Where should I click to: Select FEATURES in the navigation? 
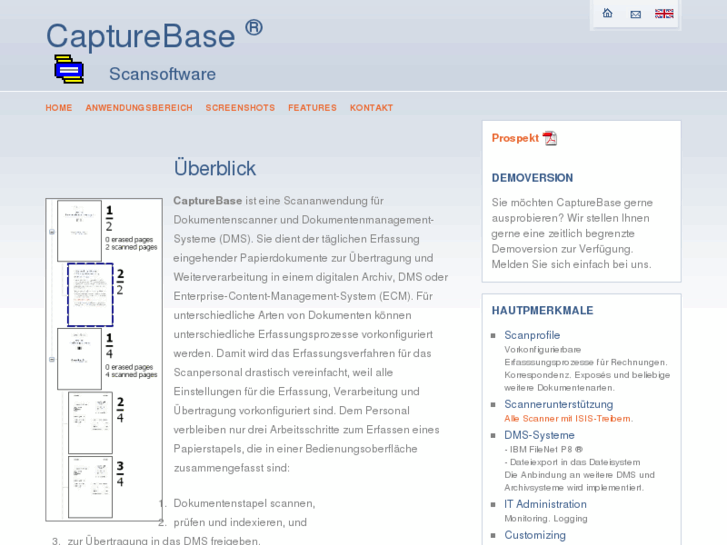click(312, 108)
